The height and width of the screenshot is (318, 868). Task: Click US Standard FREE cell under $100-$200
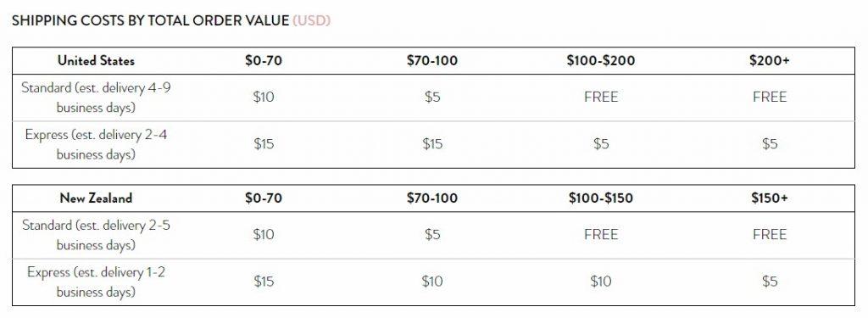[601, 97]
